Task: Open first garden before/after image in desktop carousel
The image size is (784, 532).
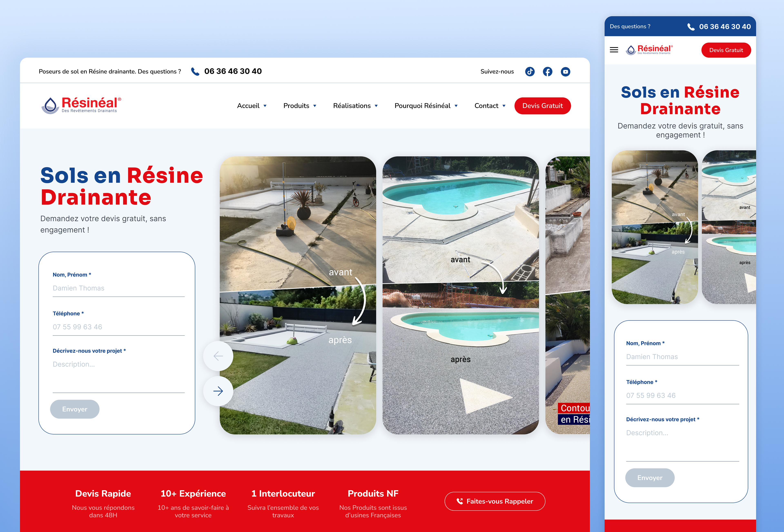Action: pos(298,295)
